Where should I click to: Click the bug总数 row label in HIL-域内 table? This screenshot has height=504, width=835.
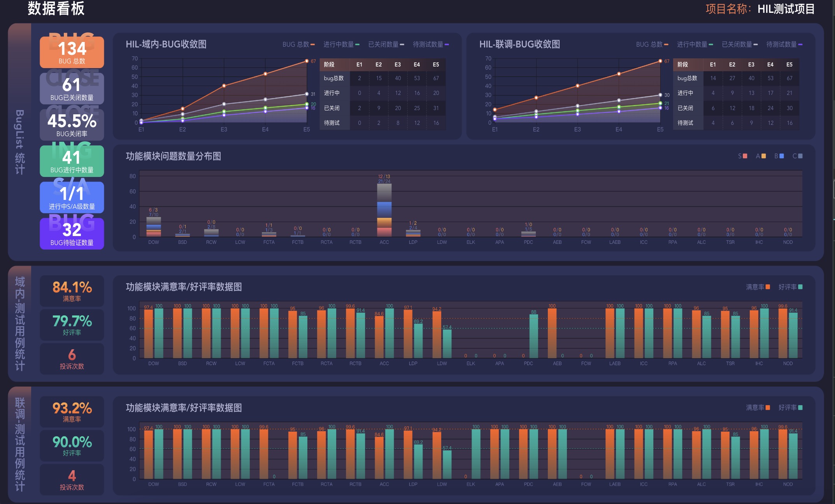pos(334,78)
